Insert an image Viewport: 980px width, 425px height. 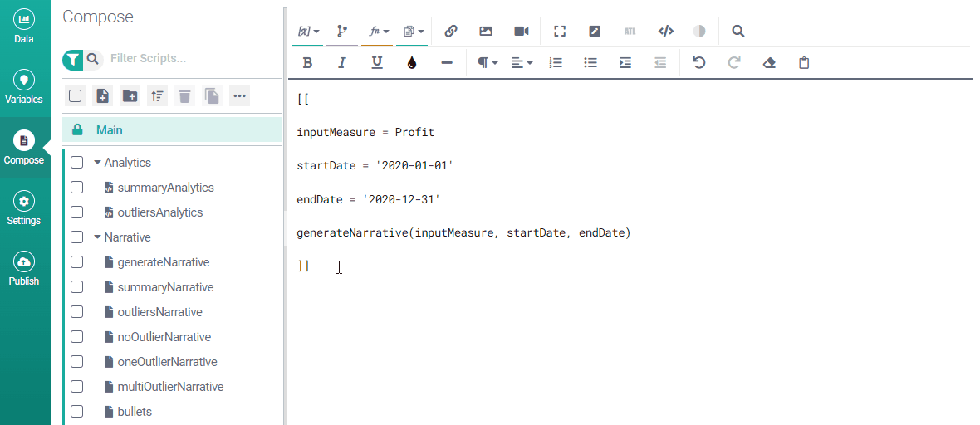(486, 32)
